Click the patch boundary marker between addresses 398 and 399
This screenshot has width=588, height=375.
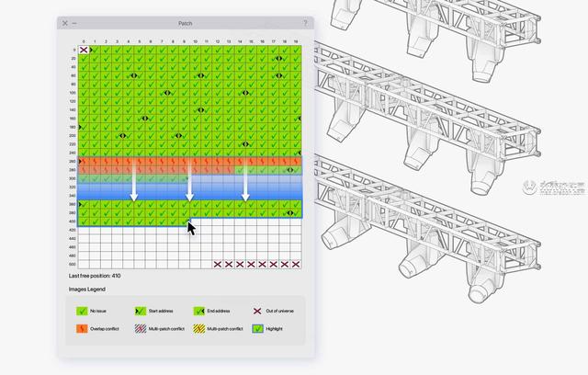pos(290,213)
